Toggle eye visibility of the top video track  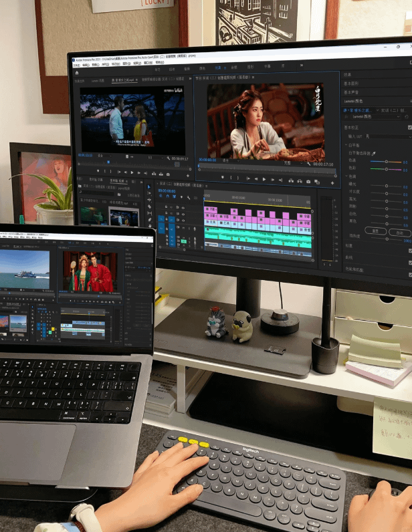183,208
